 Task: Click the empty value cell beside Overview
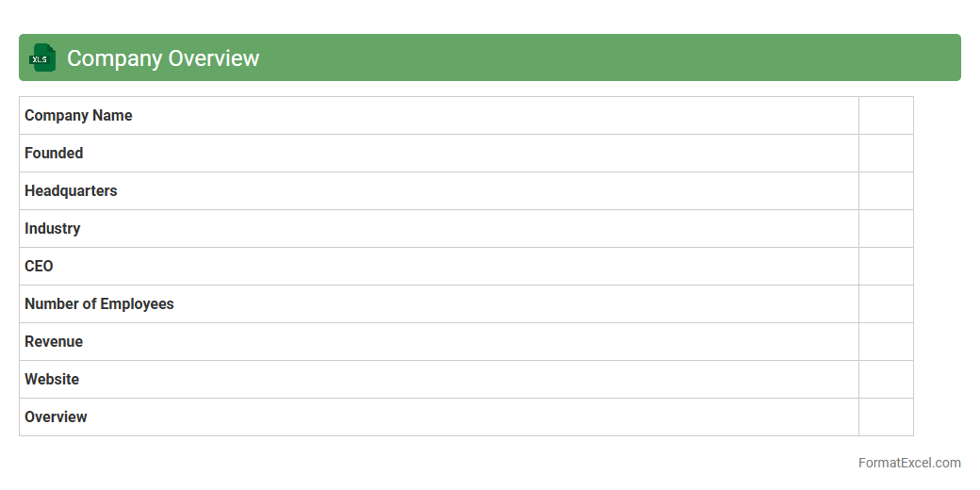tap(886, 417)
